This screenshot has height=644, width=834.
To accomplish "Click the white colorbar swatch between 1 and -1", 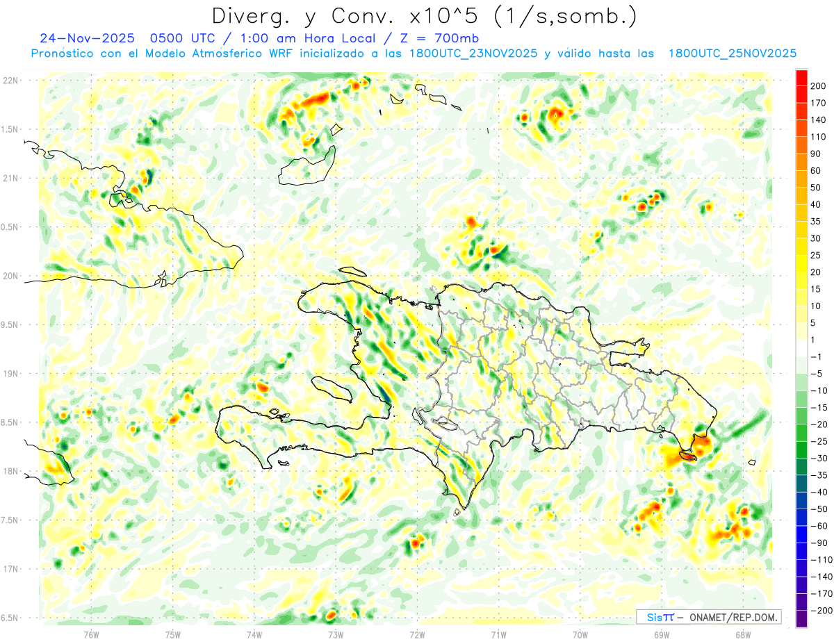I will pos(801,348).
